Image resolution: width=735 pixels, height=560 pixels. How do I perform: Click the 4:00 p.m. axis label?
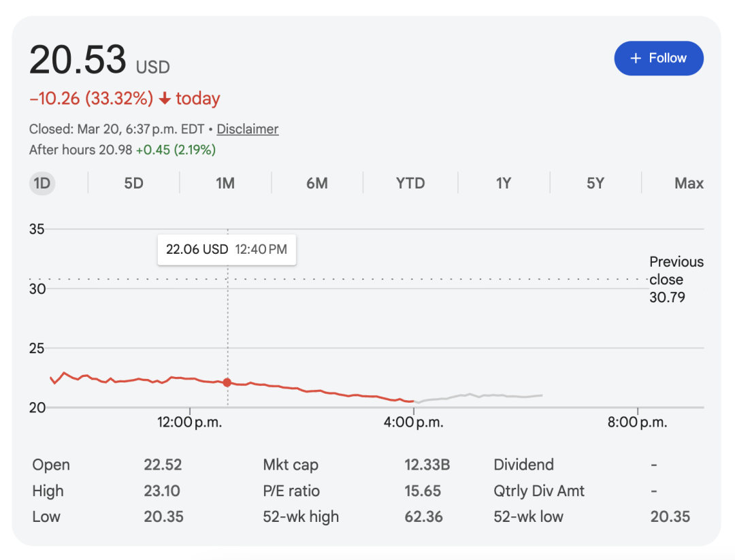point(413,423)
